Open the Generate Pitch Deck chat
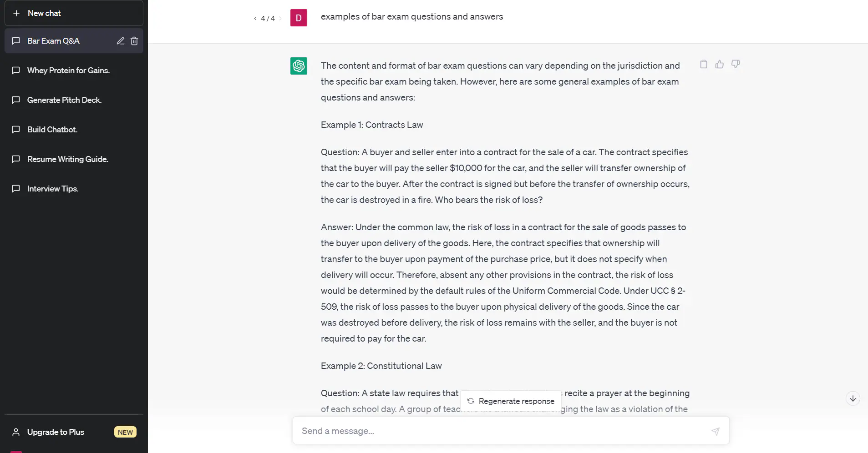 point(64,100)
